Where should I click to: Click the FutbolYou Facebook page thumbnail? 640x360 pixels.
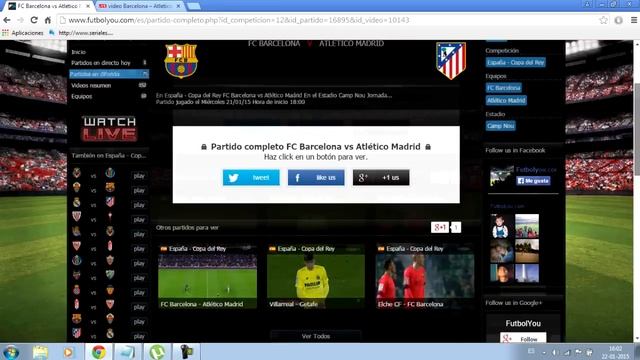coord(502,176)
